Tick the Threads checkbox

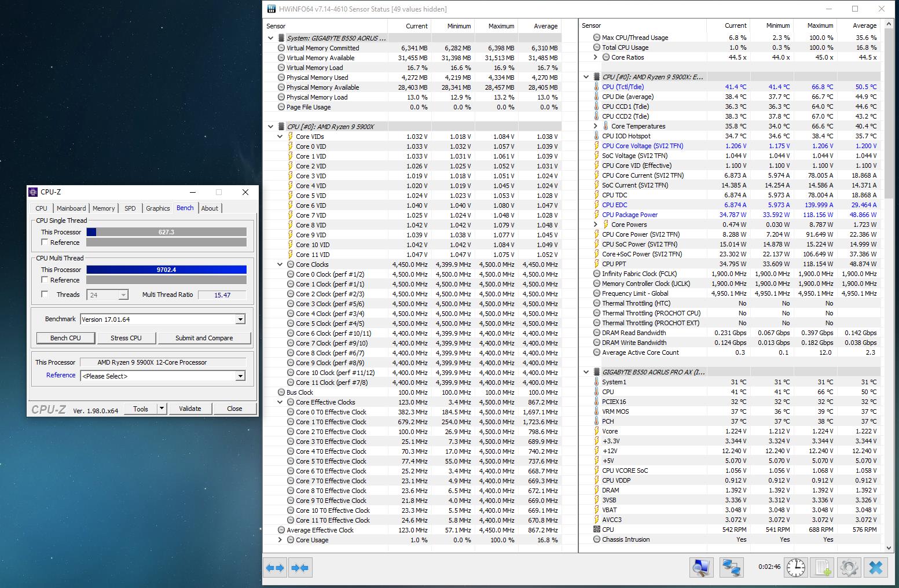pos(45,295)
